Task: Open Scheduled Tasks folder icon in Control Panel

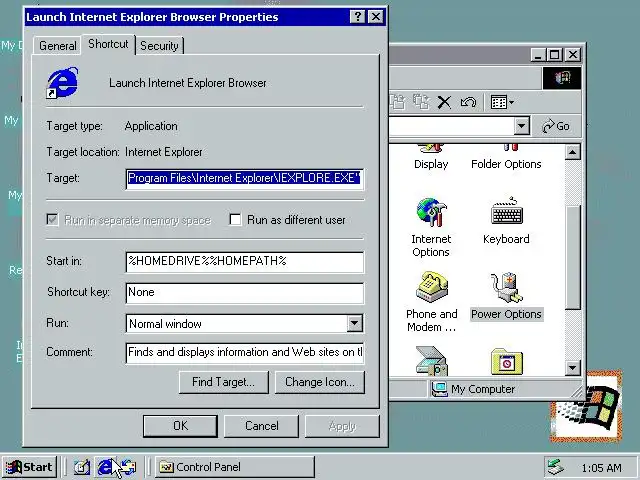Action: point(507,362)
